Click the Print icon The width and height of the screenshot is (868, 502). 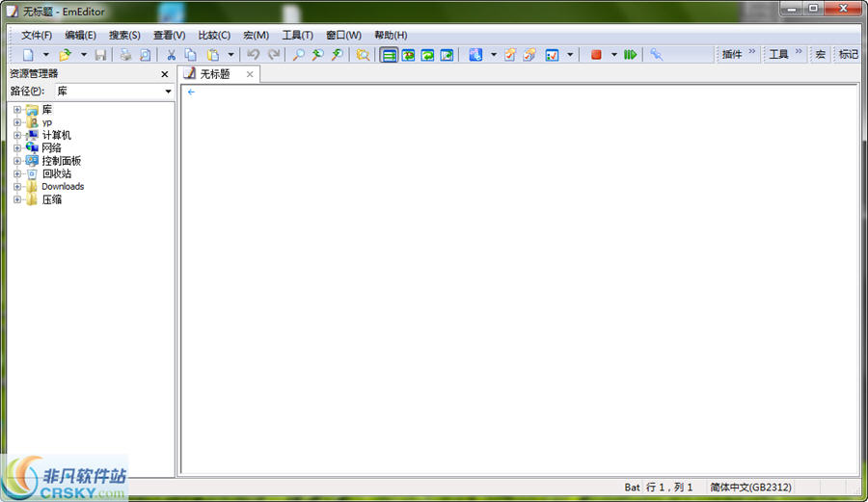click(x=126, y=55)
